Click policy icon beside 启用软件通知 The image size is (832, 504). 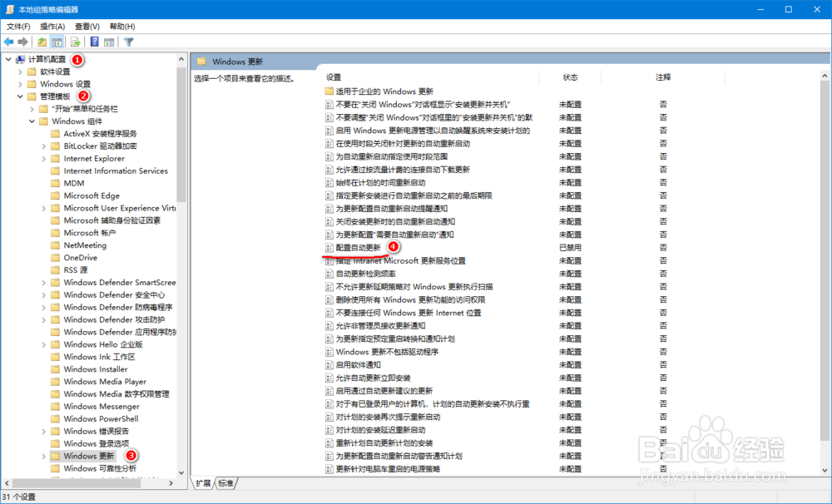329,365
